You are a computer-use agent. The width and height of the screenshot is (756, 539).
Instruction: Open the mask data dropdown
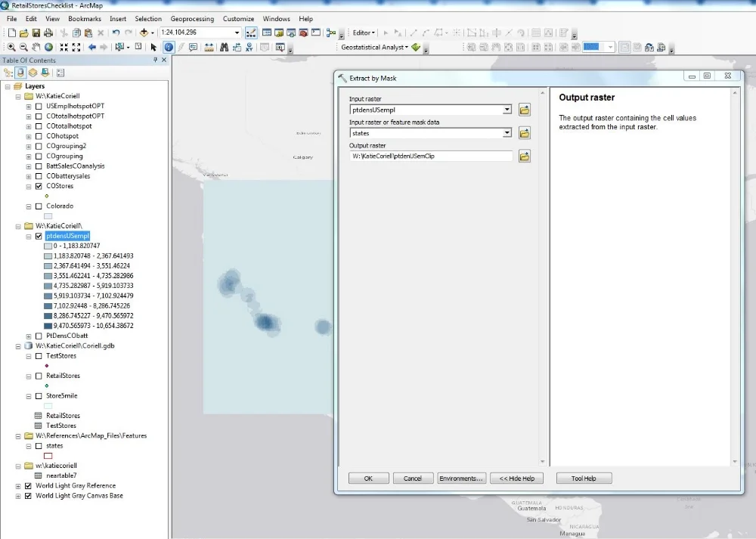click(507, 133)
